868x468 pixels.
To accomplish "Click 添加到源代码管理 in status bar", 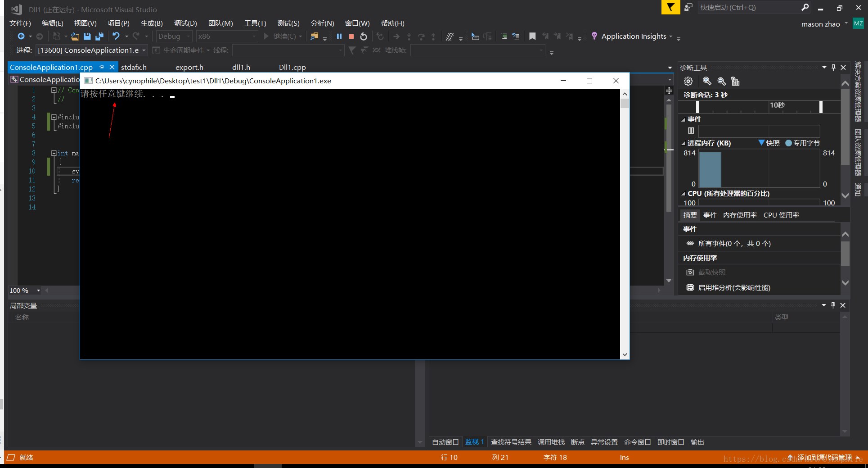I will tap(825, 457).
